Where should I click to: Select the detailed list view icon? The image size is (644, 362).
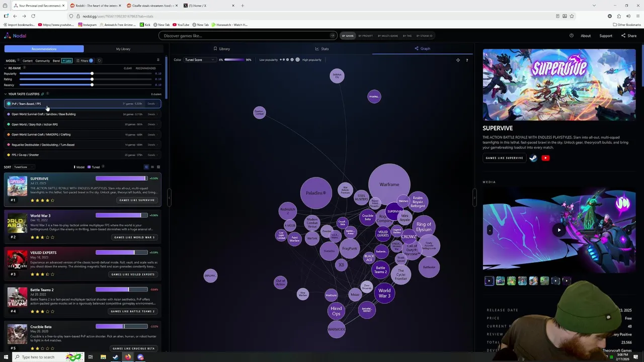(146, 167)
